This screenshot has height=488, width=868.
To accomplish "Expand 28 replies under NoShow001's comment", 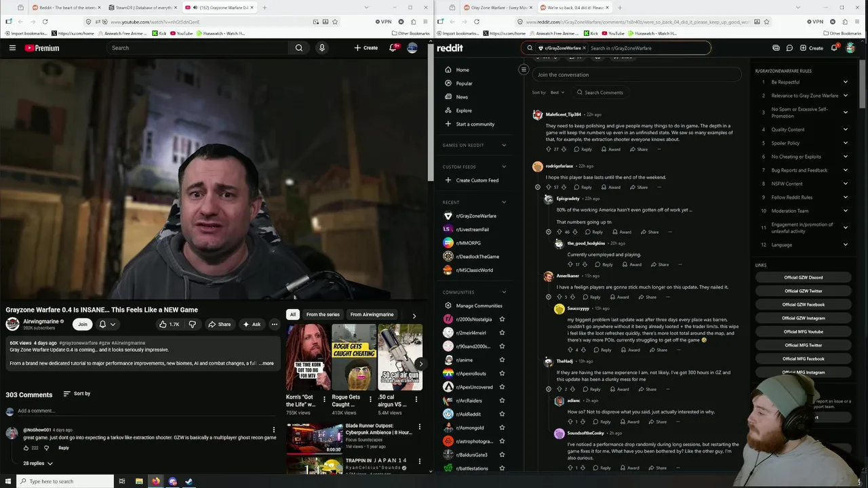I will coord(38,464).
